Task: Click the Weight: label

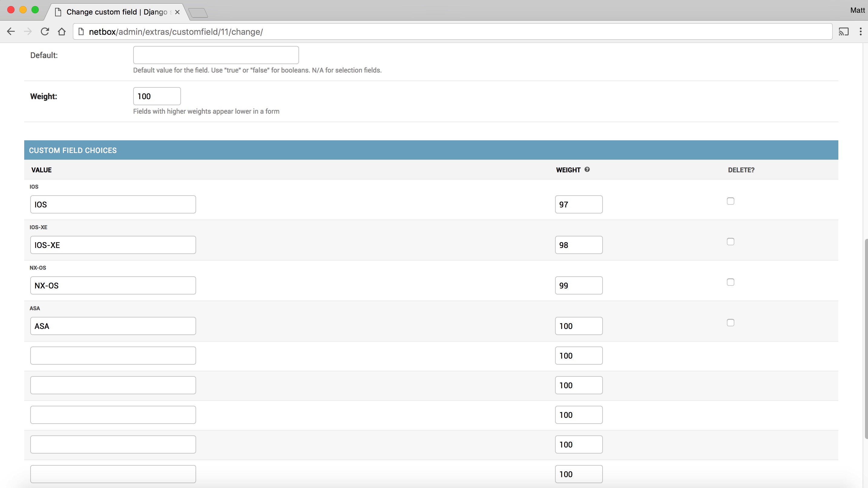Action: pos(44,96)
